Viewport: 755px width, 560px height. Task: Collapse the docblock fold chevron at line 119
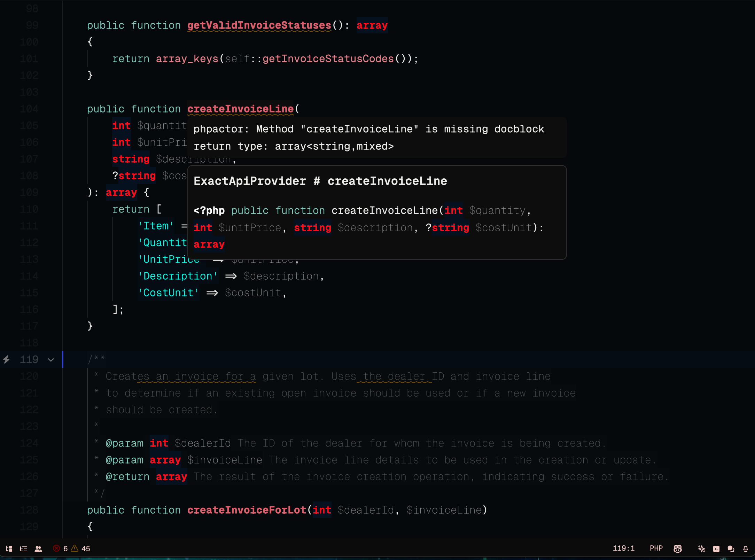click(51, 360)
